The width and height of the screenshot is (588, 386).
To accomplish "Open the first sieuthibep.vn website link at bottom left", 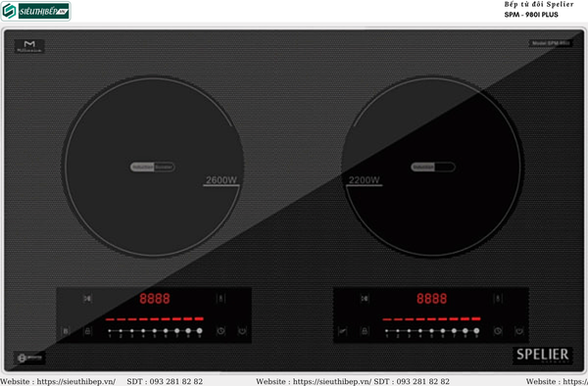I will click(x=76, y=381).
